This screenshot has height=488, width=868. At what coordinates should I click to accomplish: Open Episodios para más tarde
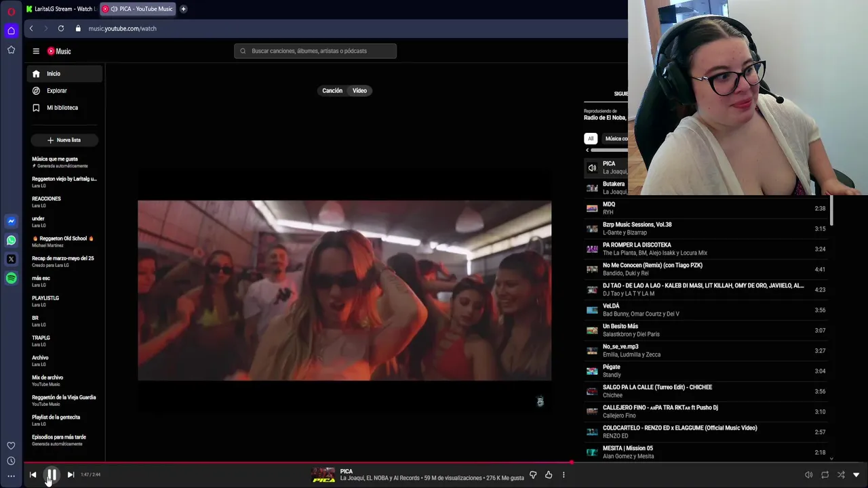tap(64, 440)
